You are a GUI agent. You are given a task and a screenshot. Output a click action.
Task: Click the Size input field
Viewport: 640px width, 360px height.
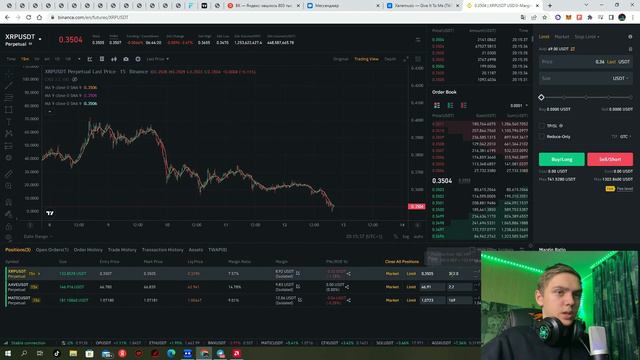pos(585,78)
